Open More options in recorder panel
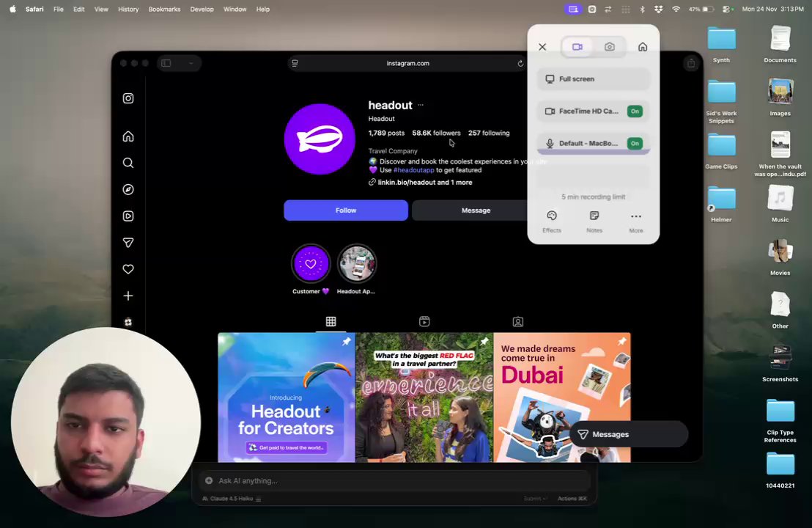 click(636, 221)
